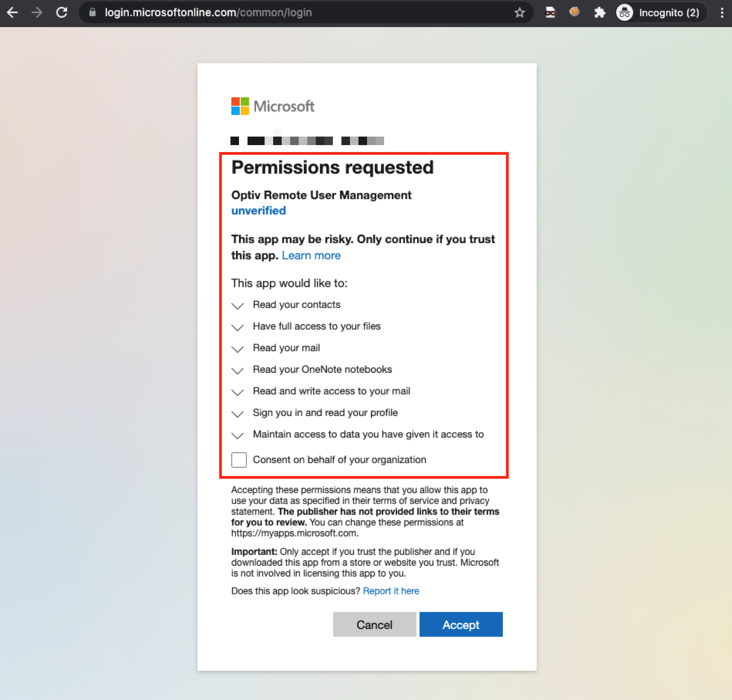
Task: Click the browser back arrow
Action: point(12,13)
